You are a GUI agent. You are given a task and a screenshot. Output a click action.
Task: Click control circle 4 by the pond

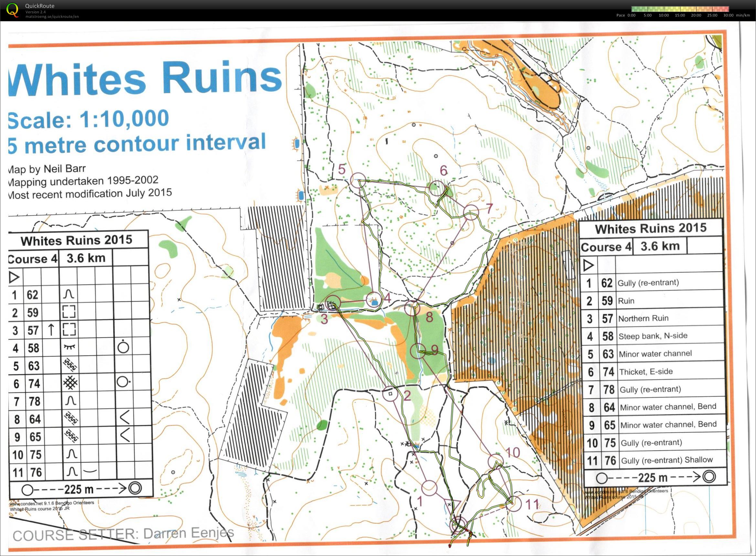(x=374, y=300)
